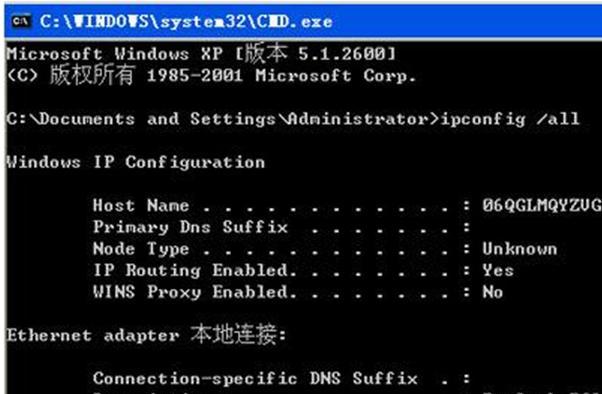Image resolution: width=602 pixels, height=394 pixels.
Task: Select the 'Unknown' node type value
Action: tap(519, 249)
